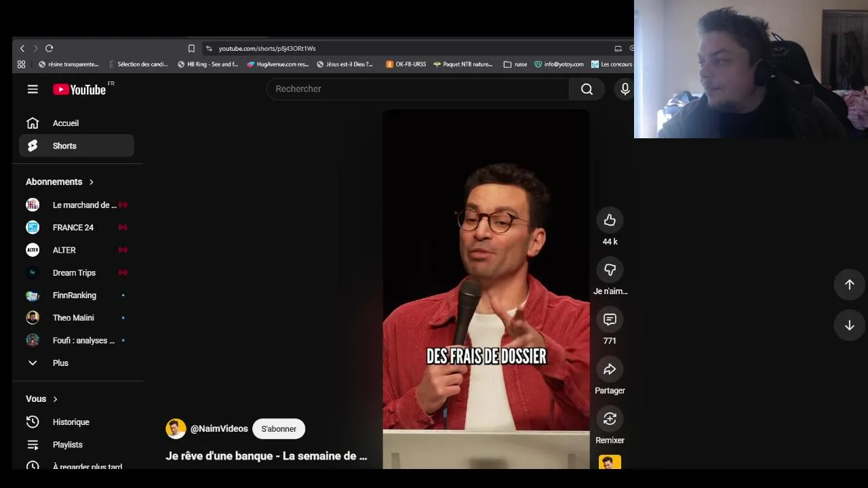
Task: Click the magnifier search button
Action: (x=587, y=89)
